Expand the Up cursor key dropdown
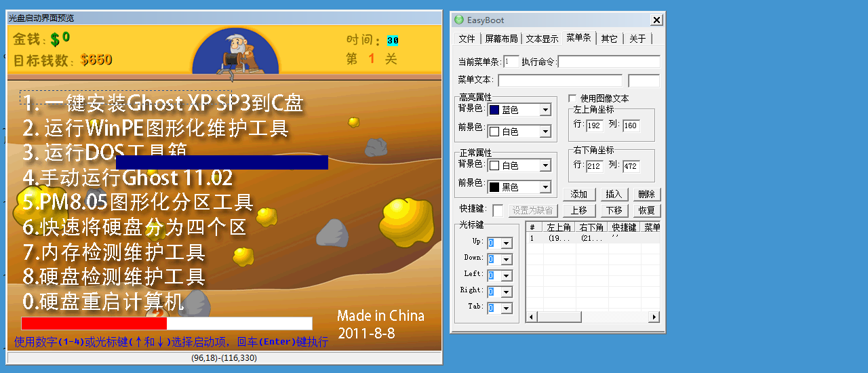This screenshot has width=868, height=373. point(507,243)
